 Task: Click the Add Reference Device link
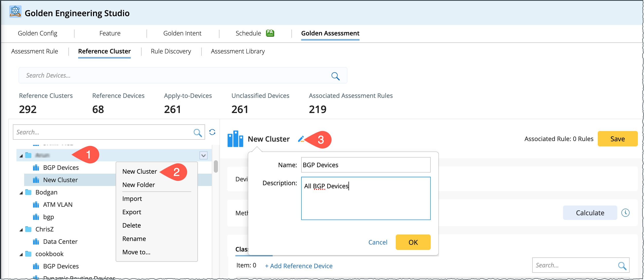coord(299,266)
